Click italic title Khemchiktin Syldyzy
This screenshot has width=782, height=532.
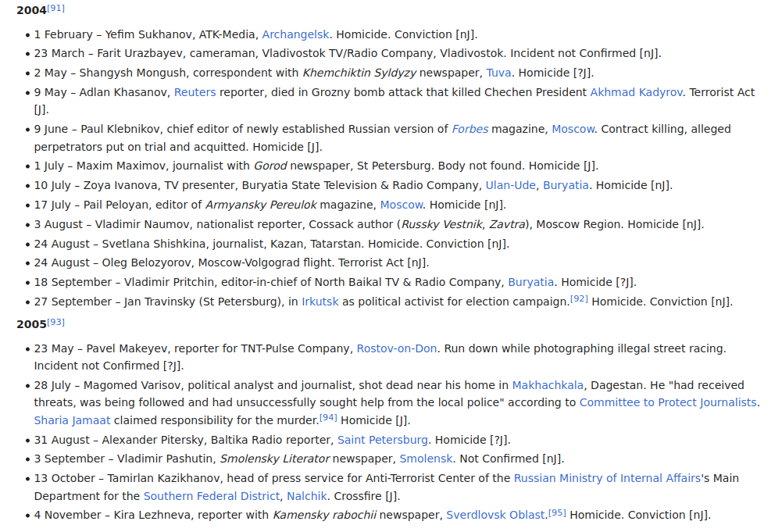359,73
